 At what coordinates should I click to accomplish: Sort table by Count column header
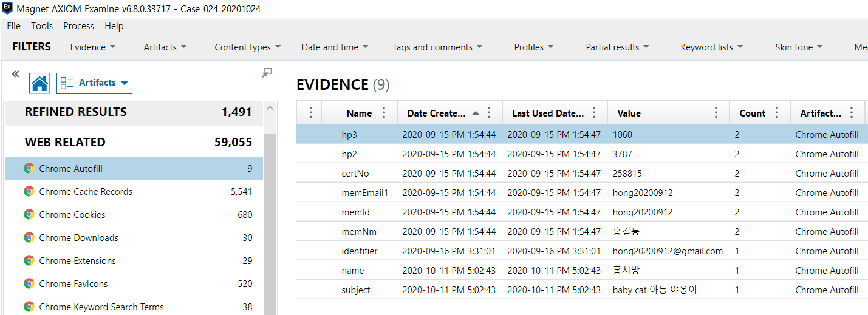click(752, 113)
